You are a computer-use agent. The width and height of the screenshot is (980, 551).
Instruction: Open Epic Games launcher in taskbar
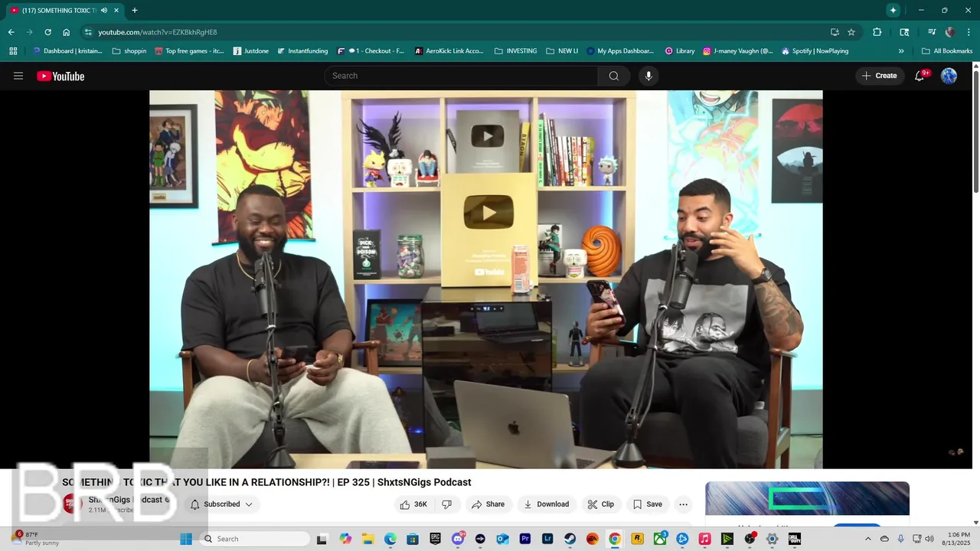pyautogui.click(x=435, y=539)
